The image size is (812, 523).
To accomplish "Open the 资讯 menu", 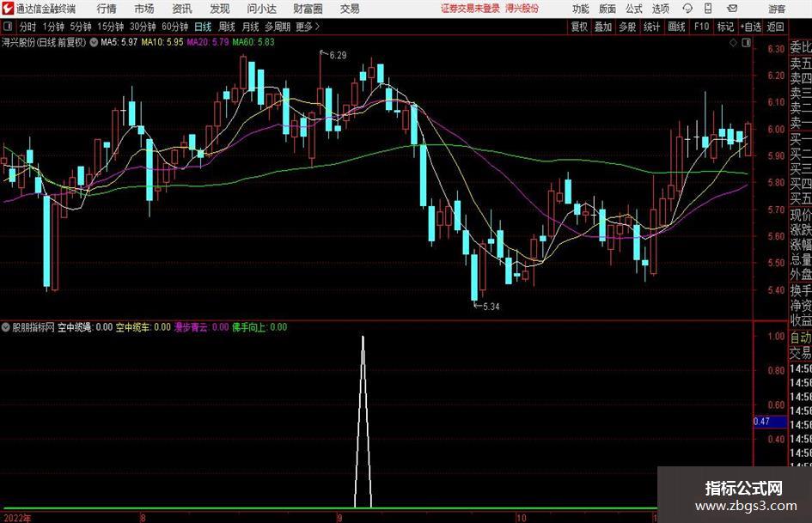I will click(182, 9).
